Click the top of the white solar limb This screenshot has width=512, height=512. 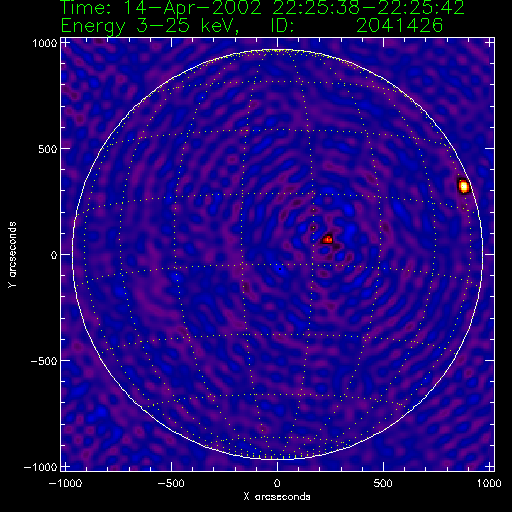277,50
